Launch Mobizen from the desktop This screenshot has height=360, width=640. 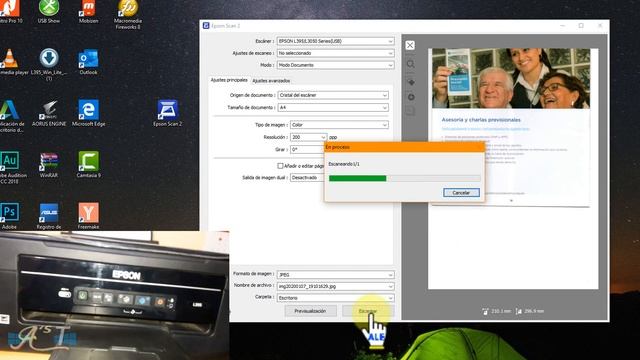(88, 12)
